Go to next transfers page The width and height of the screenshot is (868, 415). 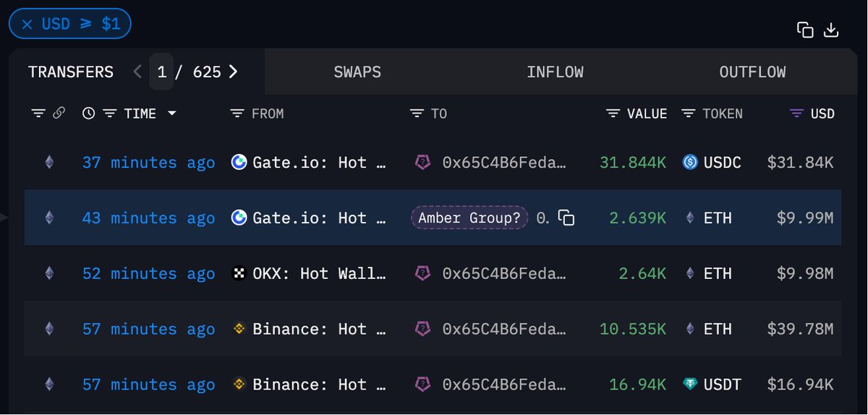(x=233, y=72)
